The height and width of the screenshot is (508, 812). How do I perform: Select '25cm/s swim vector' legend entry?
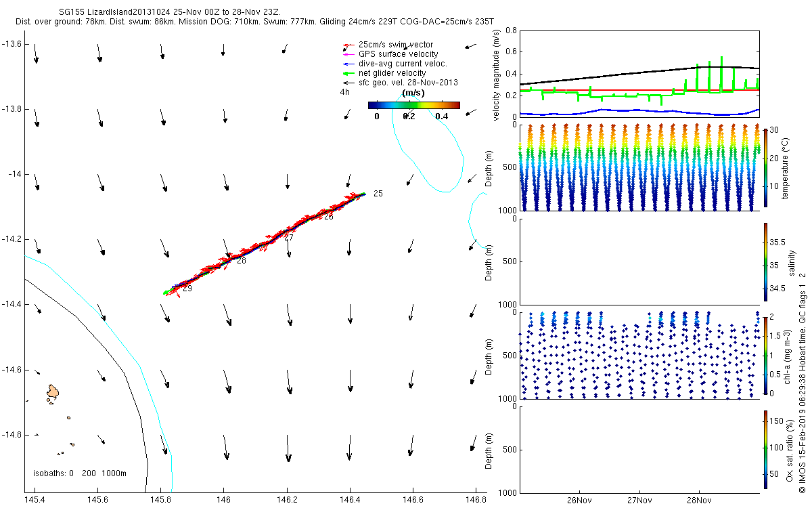pyautogui.click(x=396, y=45)
